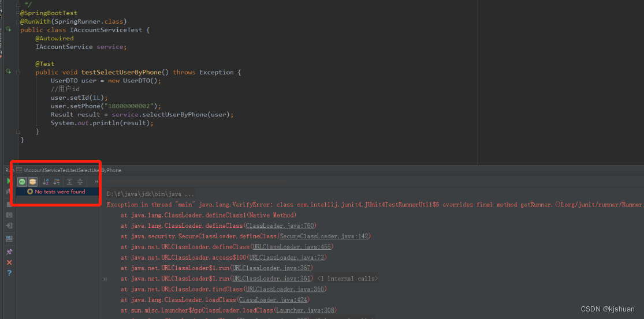Click the run gutter icon beside class IAccountServiceTest
Viewport: 644px width, 319px height.
[x=8, y=29]
